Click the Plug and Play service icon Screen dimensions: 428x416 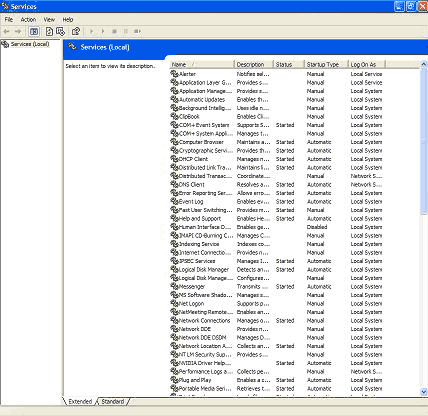click(174, 380)
